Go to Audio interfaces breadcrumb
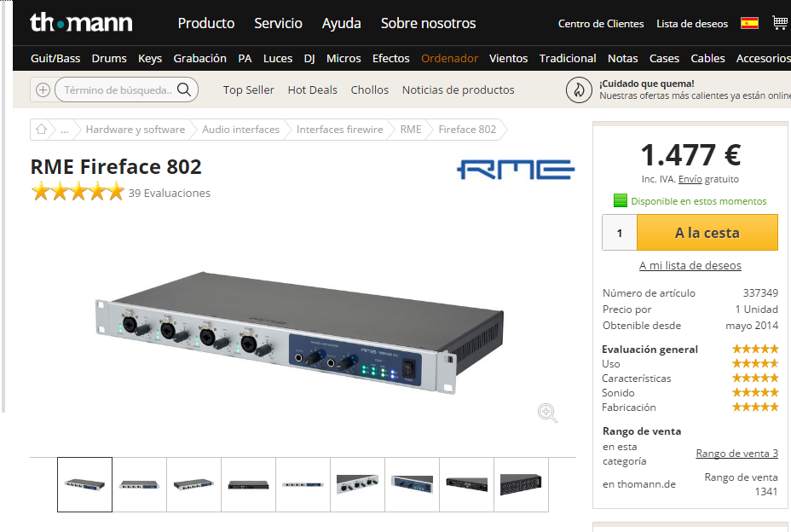791x532 pixels. [240, 130]
